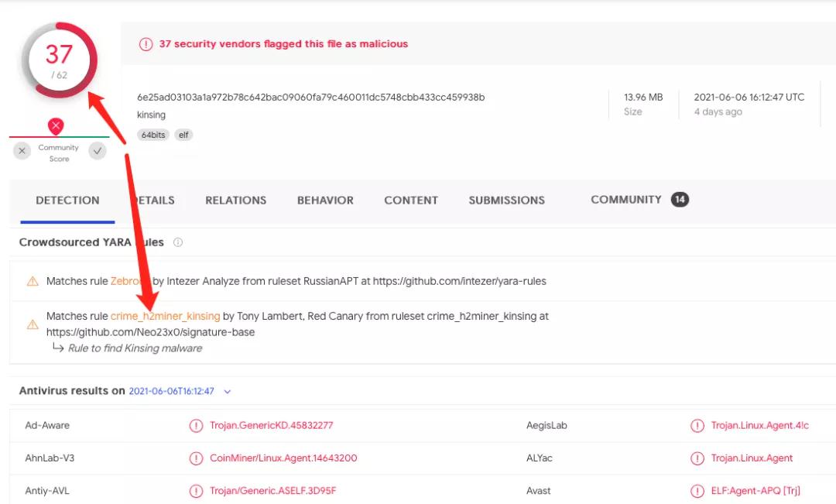Click alert icon for Avast detection result
Image resolution: width=836 pixels, height=504 pixels.
point(697,491)
